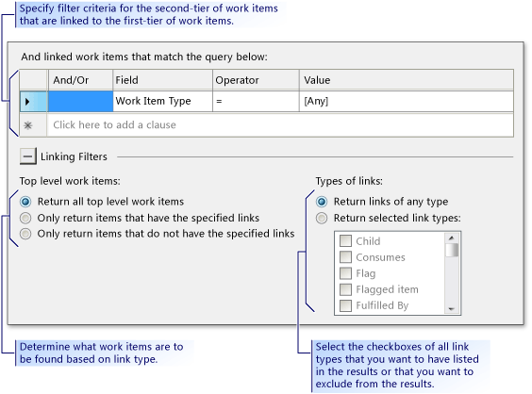Click the link types list scroll up arrow
The width and height of the screenshot is (532, 394).
452,238
